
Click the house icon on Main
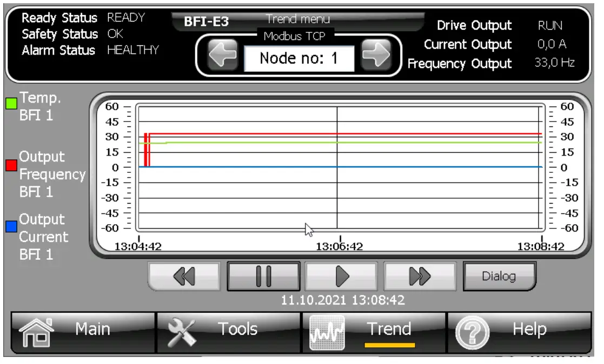point(36,332)
